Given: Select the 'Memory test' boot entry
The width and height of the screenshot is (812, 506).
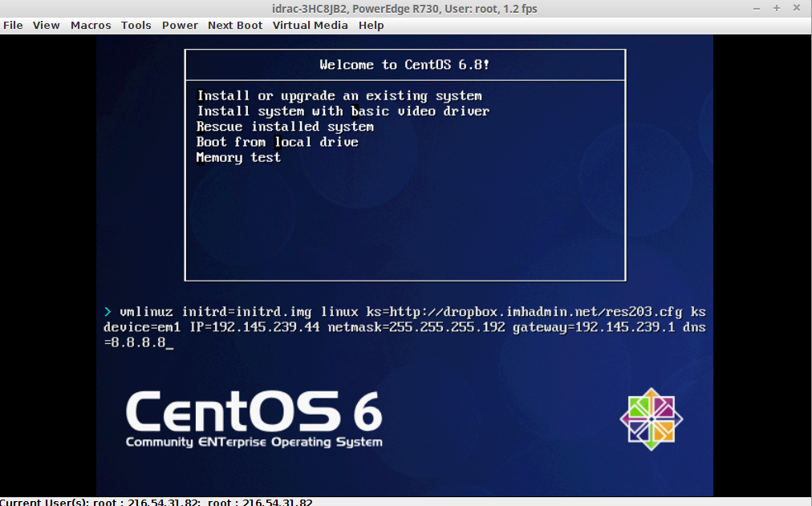Looking at the screenshot, I should pyautogui.click(x=238, y=157).
